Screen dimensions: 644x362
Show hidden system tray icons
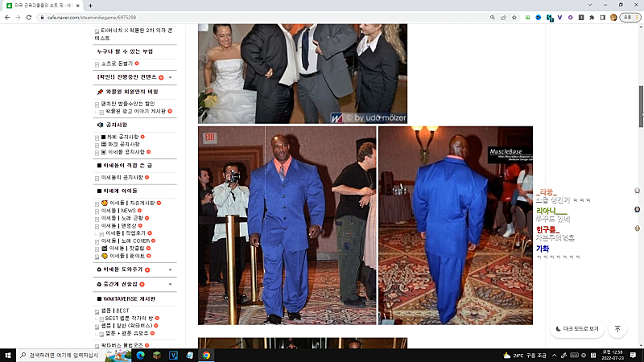pyautogui.click(x=554, y=356)
